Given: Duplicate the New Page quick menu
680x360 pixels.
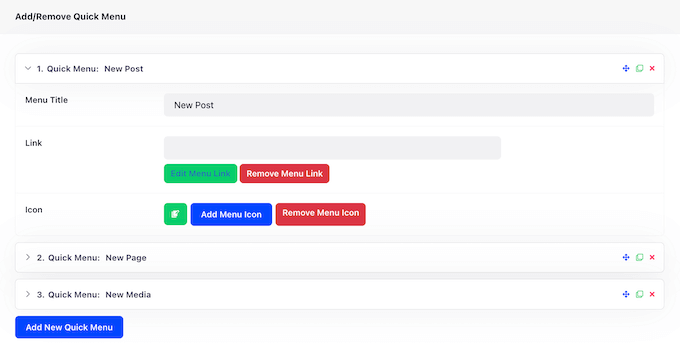Looking at the screenshot, I should click(639, 258).
